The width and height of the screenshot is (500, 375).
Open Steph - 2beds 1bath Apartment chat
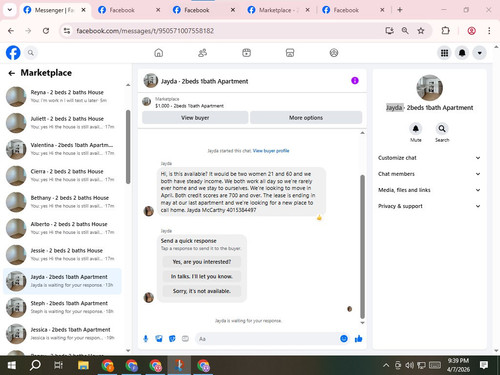(63, 307)
